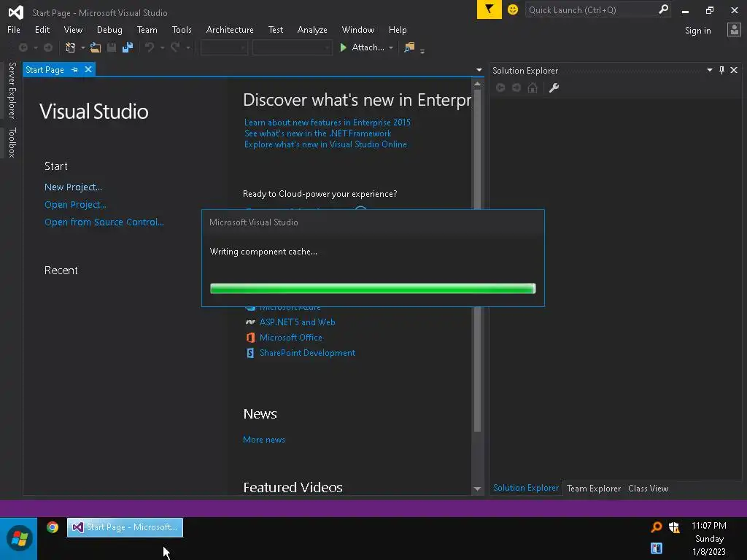Click the SharePoint Development icon
The height and width of the screenshot is (560, 747).
[x=250, y=353]
